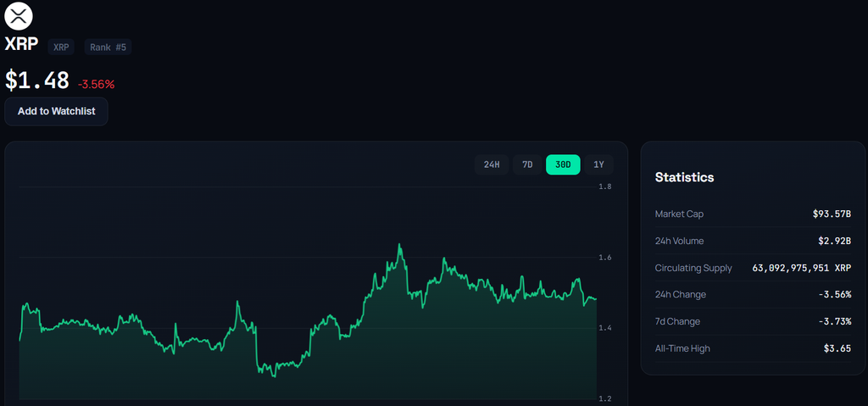Viewport: 868px width, 406px height.
Task: Click the $1.48 price value
Action: coord(37,81)
